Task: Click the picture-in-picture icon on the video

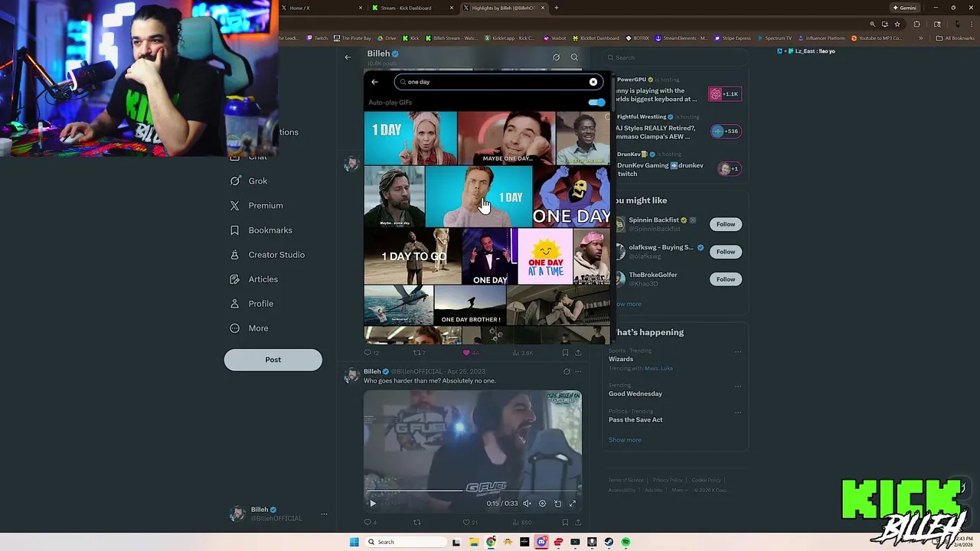Action: click(557, 504)
